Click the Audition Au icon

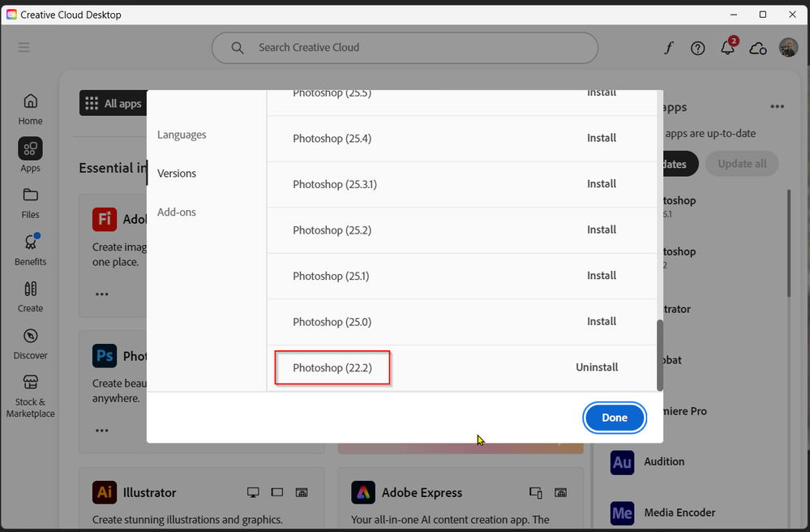[x=622, y=462]
